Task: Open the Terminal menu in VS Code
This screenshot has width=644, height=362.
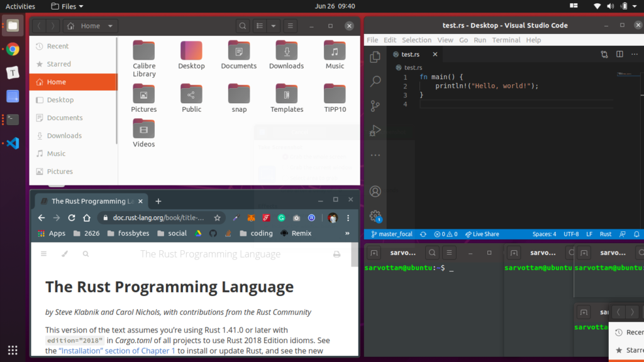Action: click(505, 40)
